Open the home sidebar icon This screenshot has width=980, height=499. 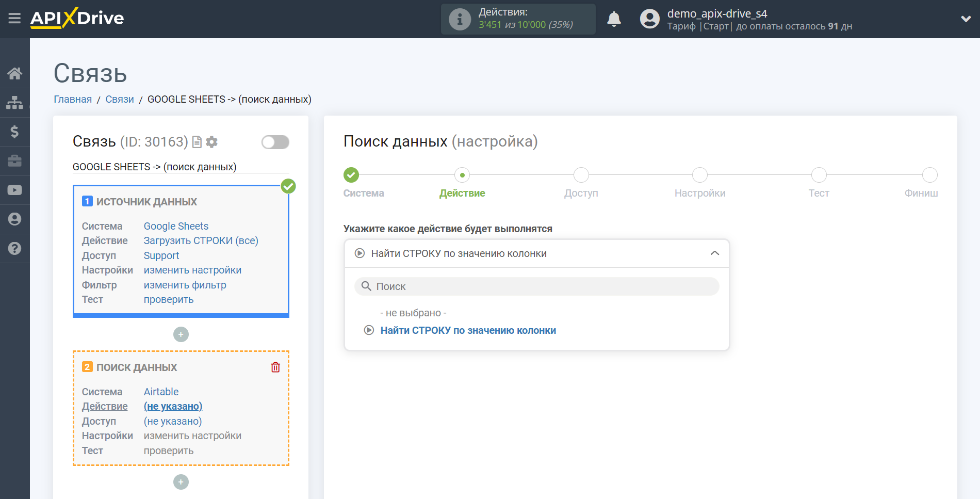(14, 73)
